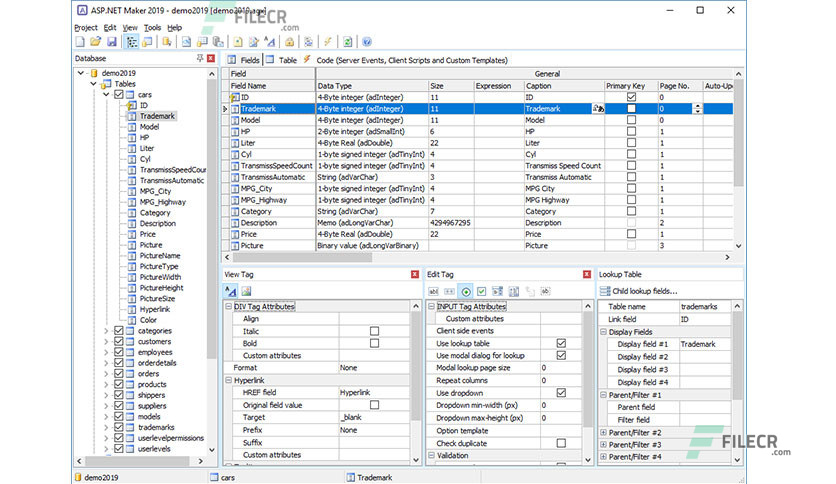Image resolution: width=836 pixels, height=484 pixels.
Task: Toggle the customers table checkbox
Action: point(118,341)
